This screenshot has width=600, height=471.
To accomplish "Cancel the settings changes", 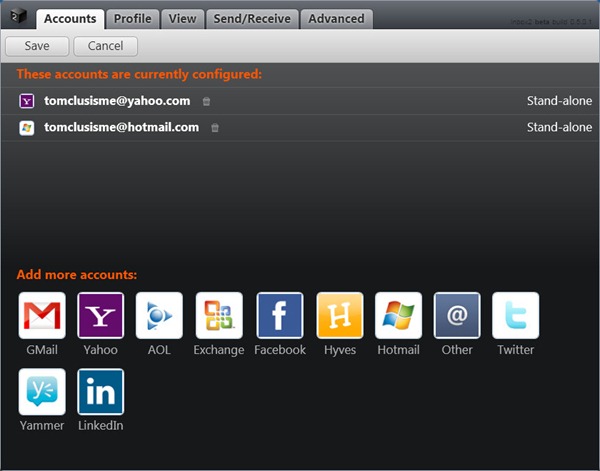I will click(106, 46).
